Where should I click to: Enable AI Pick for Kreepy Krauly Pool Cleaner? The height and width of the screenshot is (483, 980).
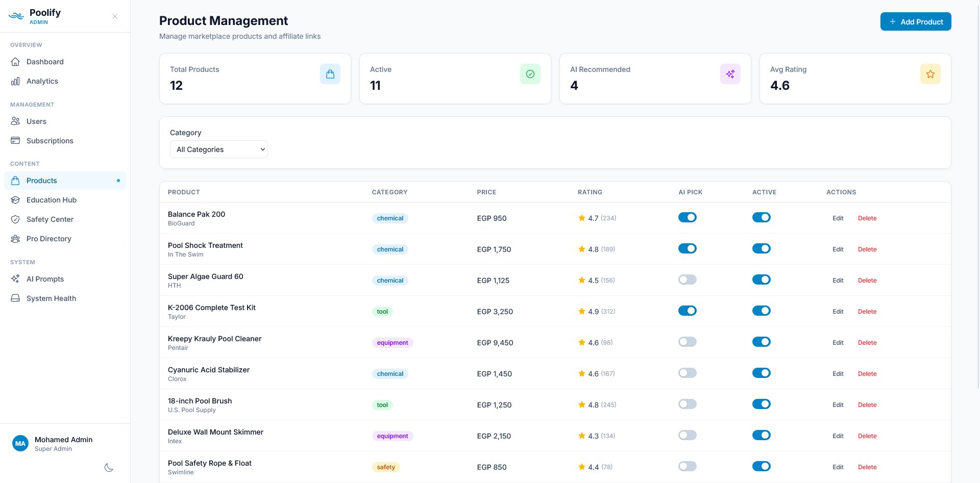[688, 342]
